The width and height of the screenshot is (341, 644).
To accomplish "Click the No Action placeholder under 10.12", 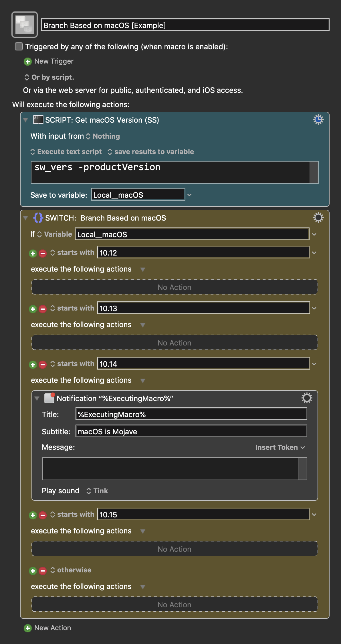I will 175,287.
